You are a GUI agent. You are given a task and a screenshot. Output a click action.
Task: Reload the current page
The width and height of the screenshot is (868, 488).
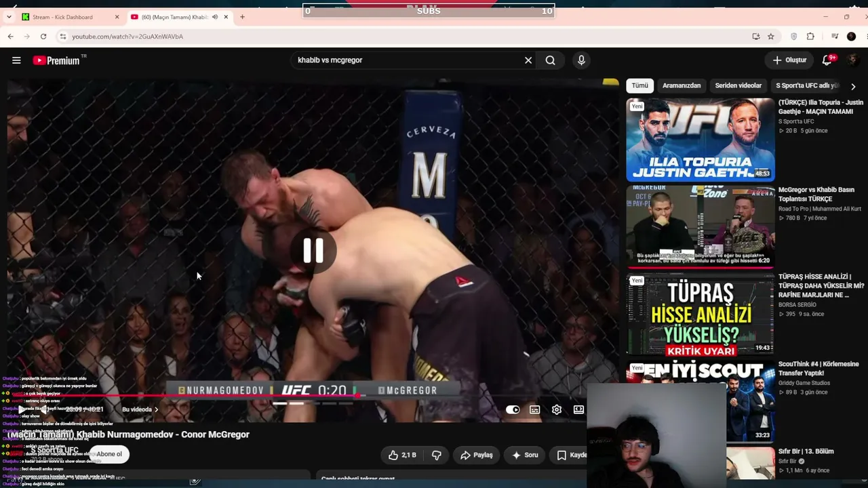point(43,37)
